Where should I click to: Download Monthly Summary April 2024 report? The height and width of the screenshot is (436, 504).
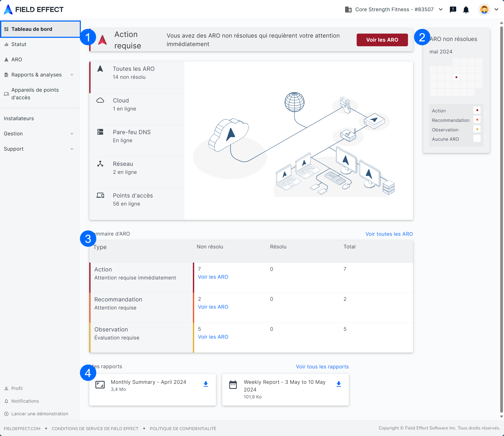point(206,384)
